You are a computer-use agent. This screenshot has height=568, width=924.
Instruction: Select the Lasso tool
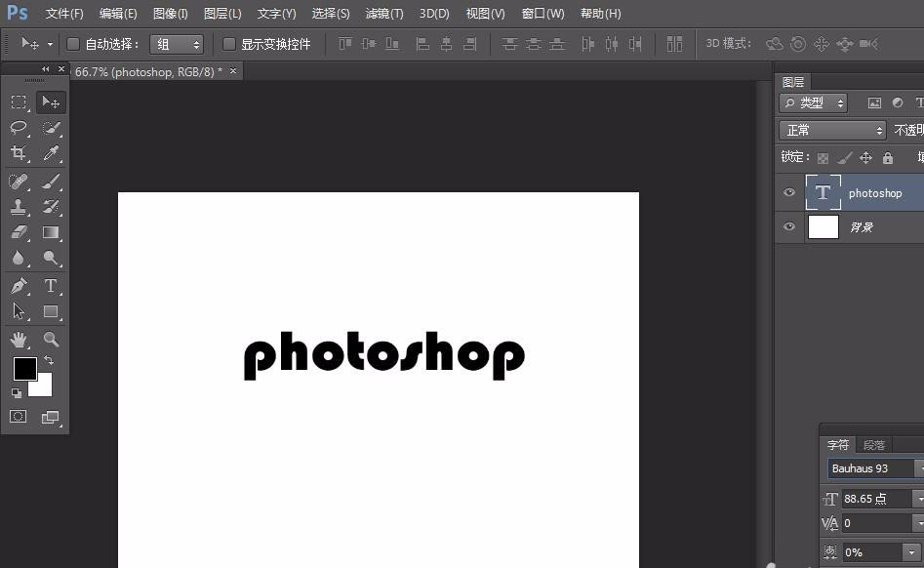tap(19, 127)
